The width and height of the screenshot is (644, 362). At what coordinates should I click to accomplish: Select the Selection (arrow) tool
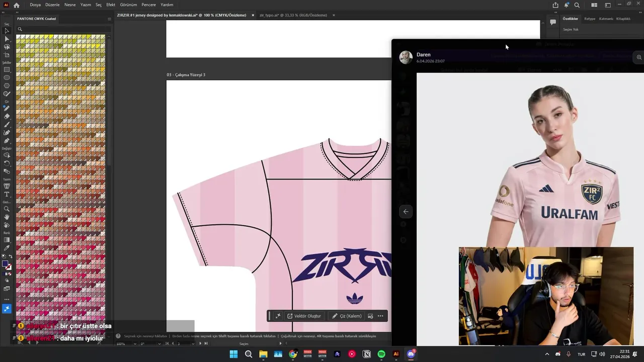[7, 31]
